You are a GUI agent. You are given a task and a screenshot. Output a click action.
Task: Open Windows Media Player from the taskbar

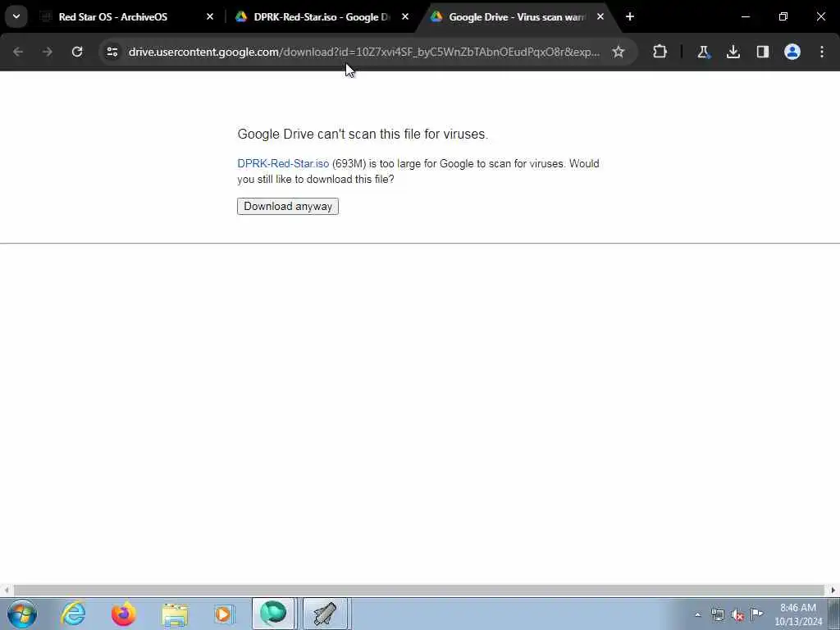(x=223, y=614)
